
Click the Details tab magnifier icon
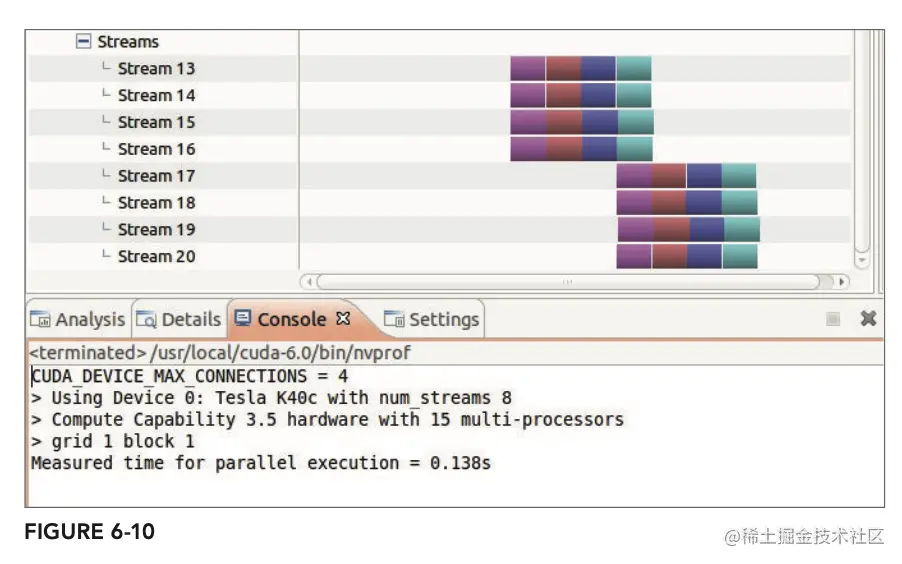click(x=146, y=319)
